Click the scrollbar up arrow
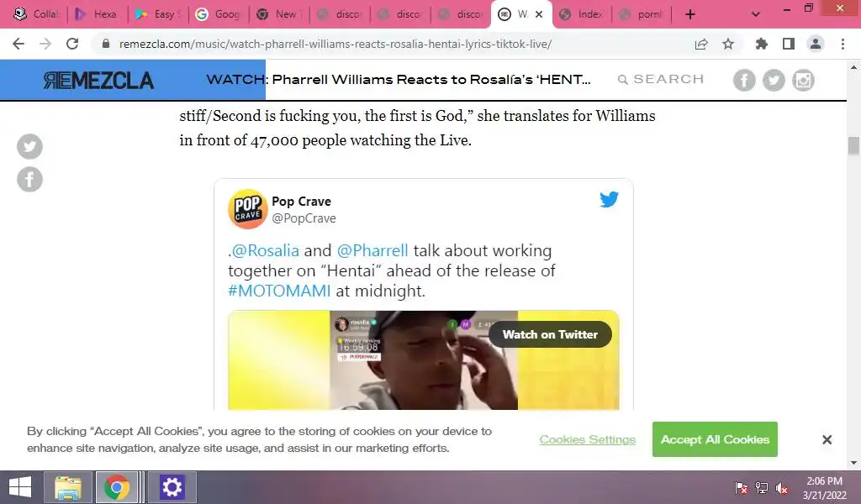Image resolution: width=861 pixels, height=504 pixels. pos(853,67)
